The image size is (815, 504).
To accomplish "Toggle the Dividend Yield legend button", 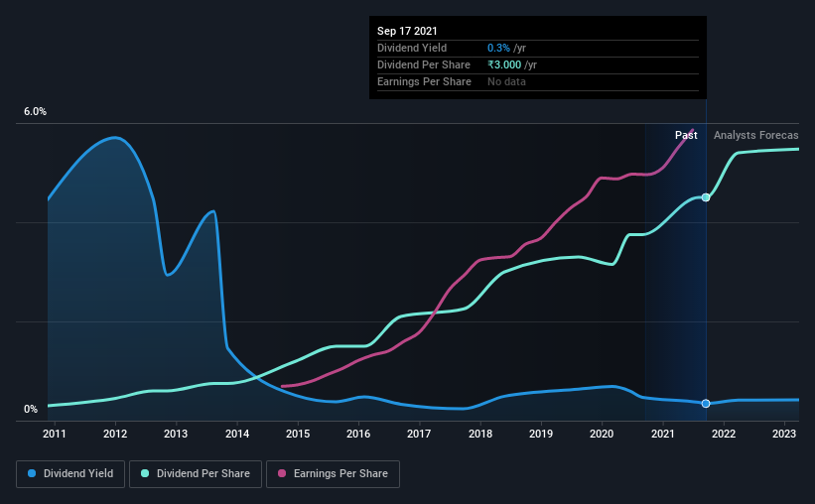I will [x=70, y=474].
